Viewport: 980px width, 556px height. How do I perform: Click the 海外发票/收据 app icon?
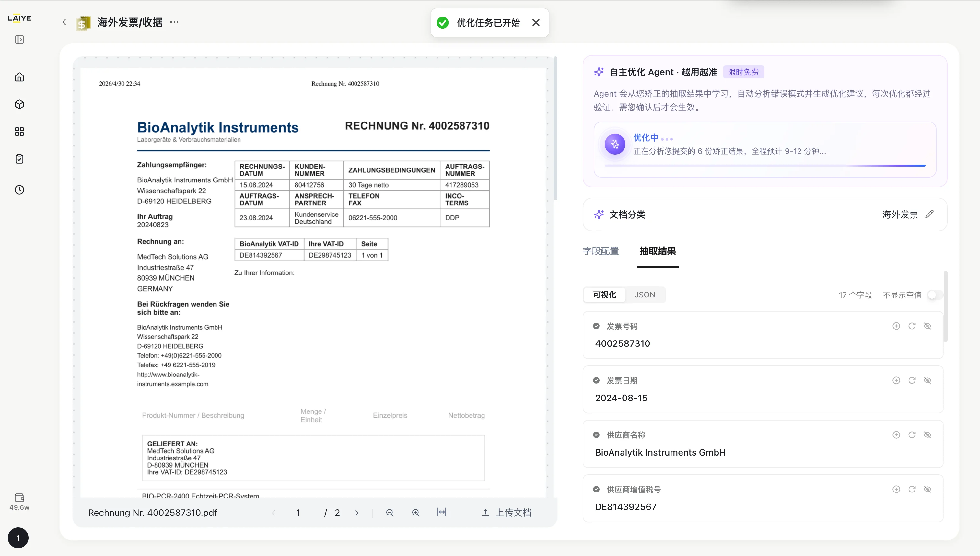83,23
